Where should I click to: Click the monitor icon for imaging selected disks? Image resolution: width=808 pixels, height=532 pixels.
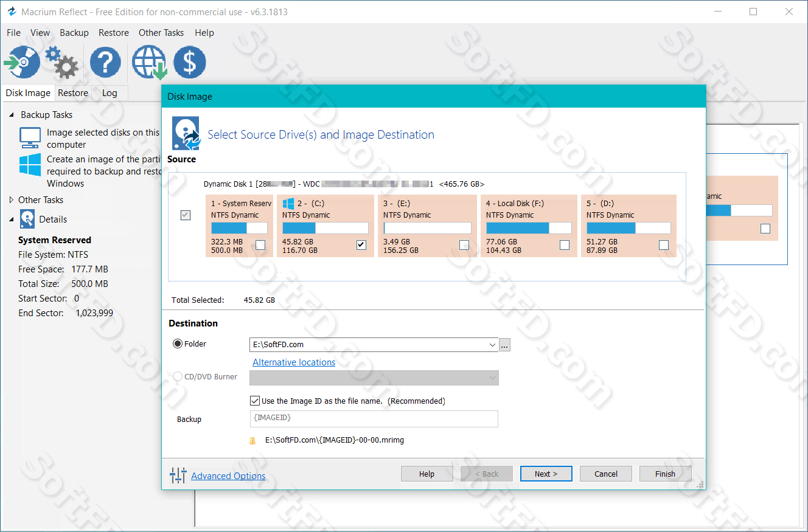[x=30, y=138]
